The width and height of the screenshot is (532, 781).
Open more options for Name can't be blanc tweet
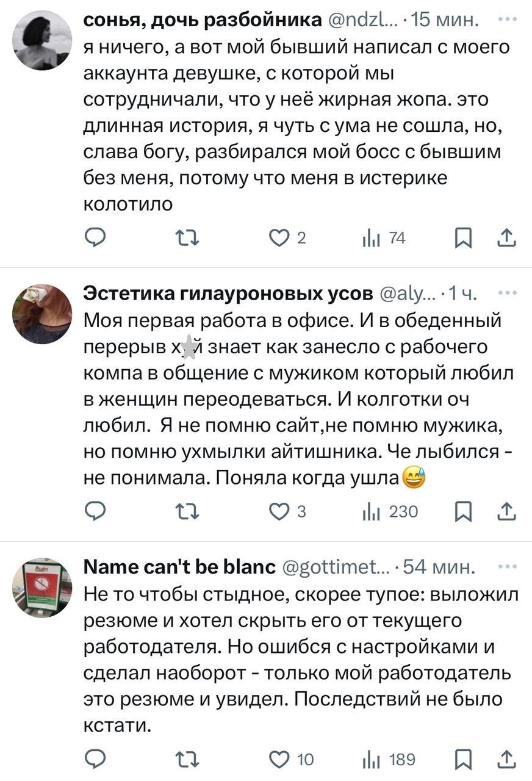pos(508,566)
